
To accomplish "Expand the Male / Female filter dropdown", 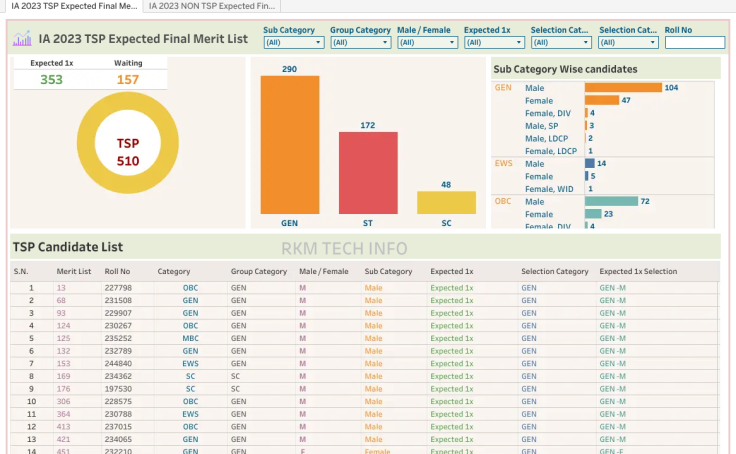I will [428, 43].
